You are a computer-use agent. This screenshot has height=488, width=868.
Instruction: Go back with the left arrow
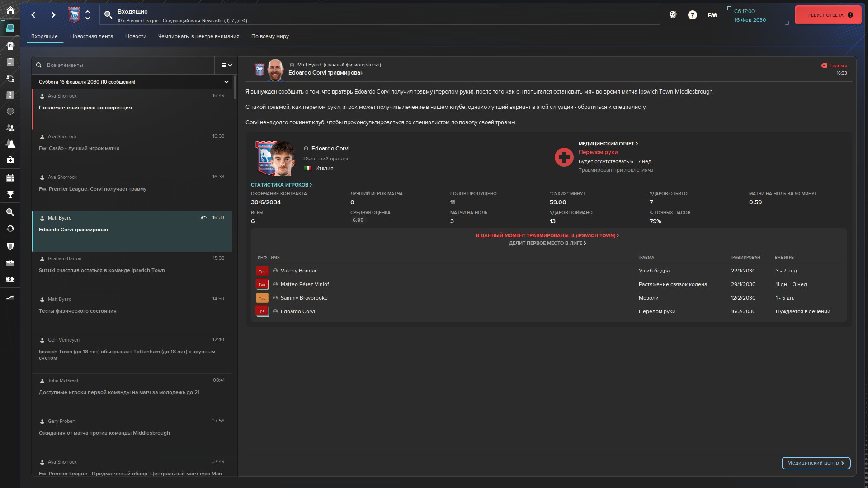[x=33, y=15]
